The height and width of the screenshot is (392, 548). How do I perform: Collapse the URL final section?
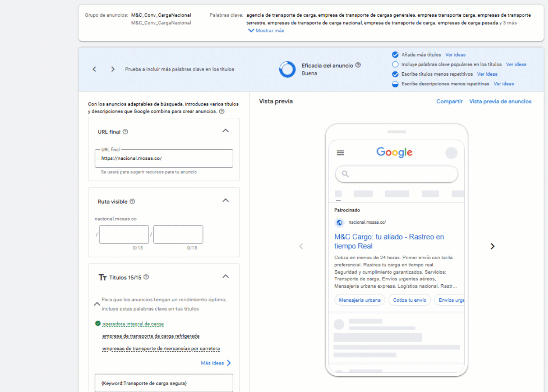coord(225,131)
